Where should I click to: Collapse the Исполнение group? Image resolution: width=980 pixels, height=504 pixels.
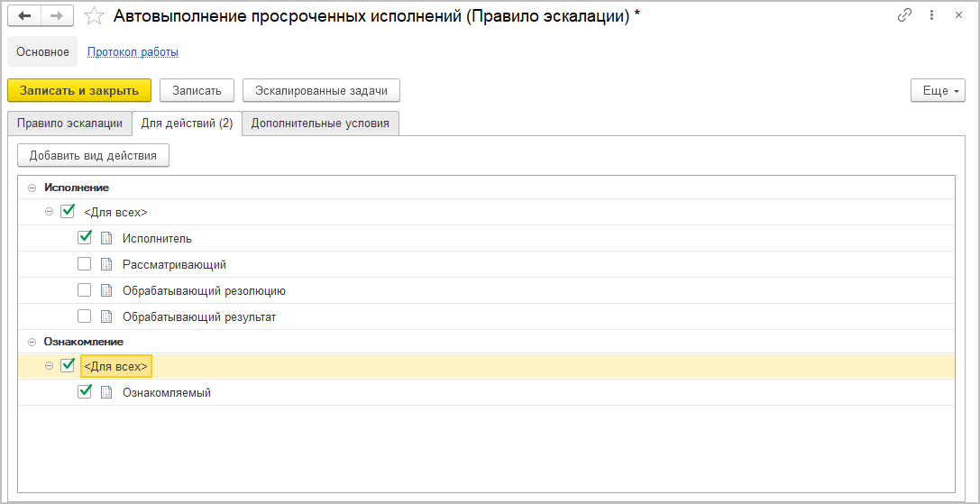tap(32, 188)
